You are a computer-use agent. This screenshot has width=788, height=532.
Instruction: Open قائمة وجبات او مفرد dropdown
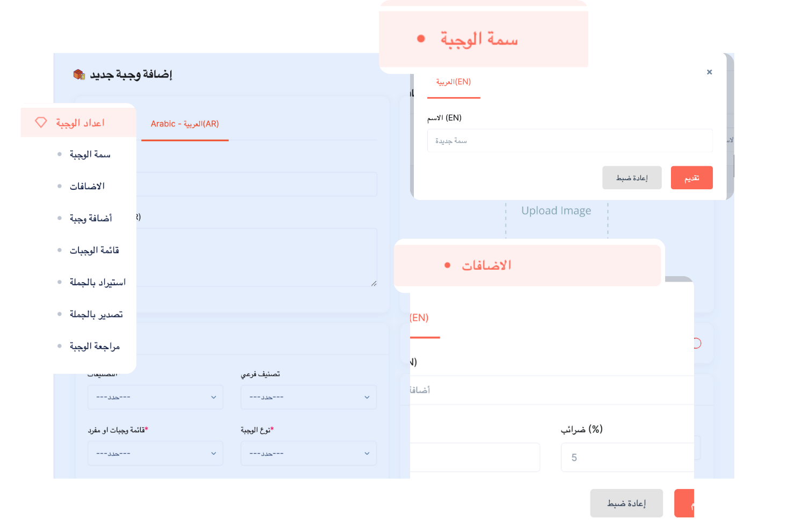coord(155,454)
